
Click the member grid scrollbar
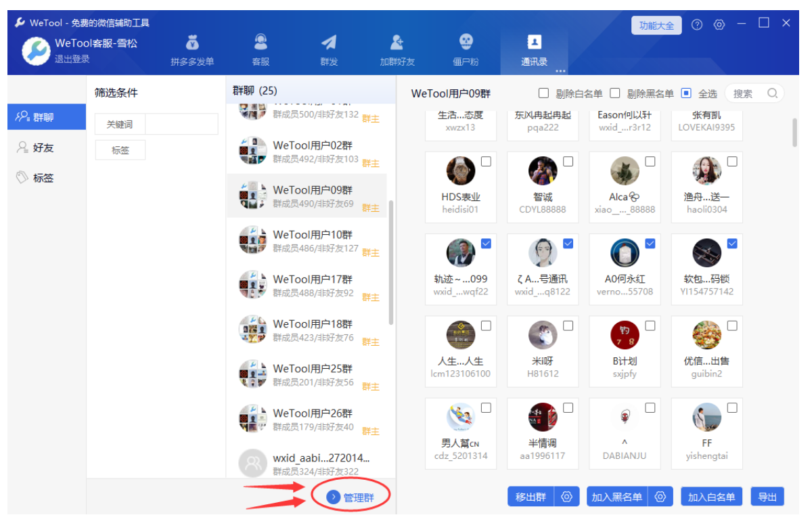click(794, 132)
